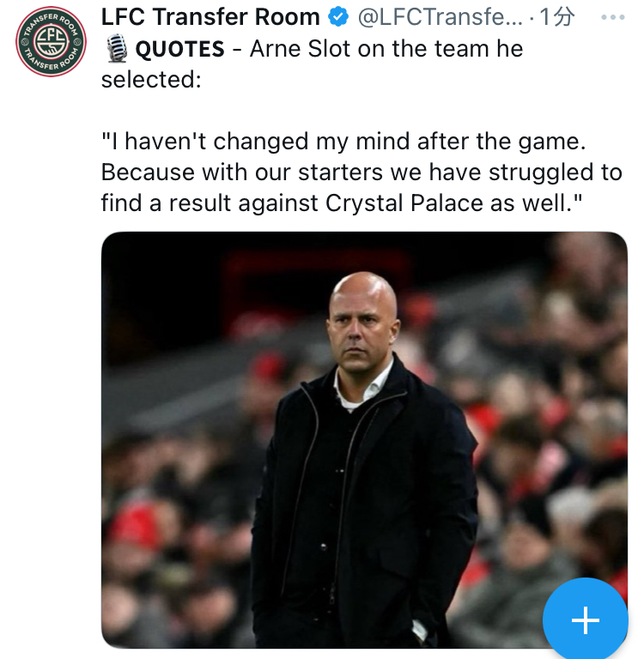Viewport: 644px width, 659px height.
Task: Open the Arne Slot photo attachment
Action: pos(364,439)
